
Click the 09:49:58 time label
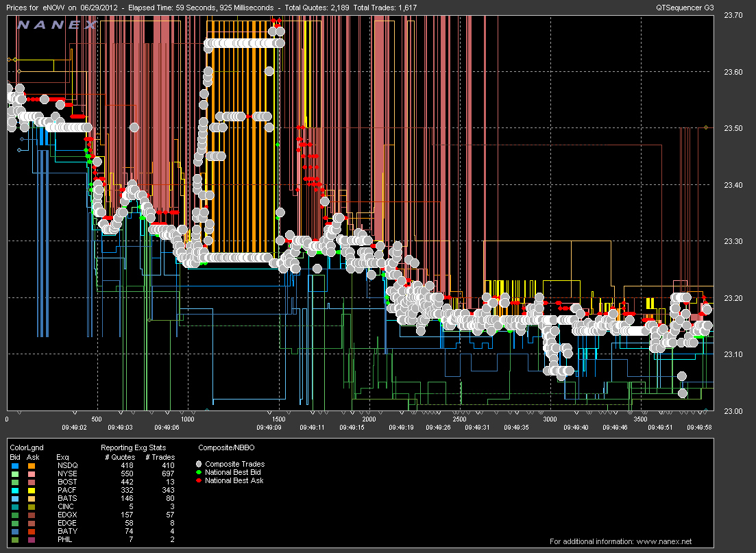point(699,428)
